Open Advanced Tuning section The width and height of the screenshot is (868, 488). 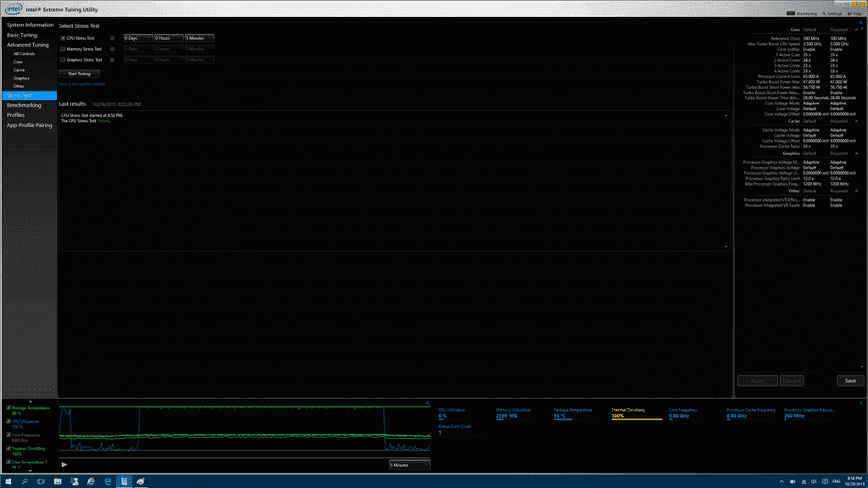point(28,45)
